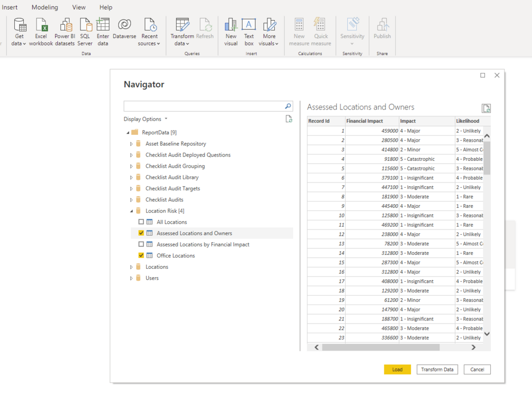Click the row 5 Catastrophic impact cell
The width and height of the screenshot is (532, 395).
tap(427, 169)
